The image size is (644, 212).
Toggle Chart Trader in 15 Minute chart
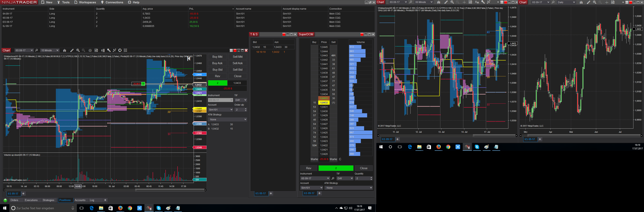tap(103, 50)
